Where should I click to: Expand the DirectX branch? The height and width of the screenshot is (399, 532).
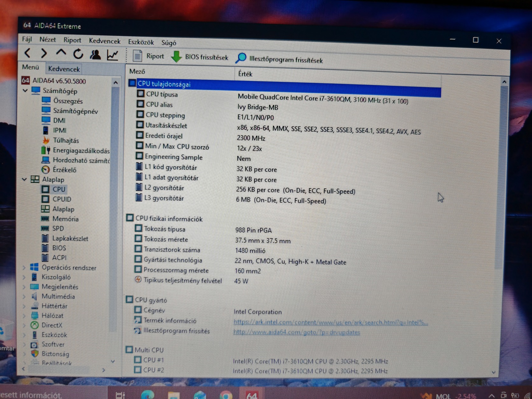24,325
